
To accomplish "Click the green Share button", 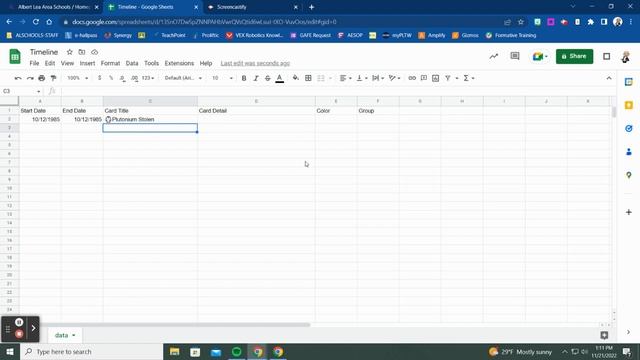I will (x=574, y=56).
